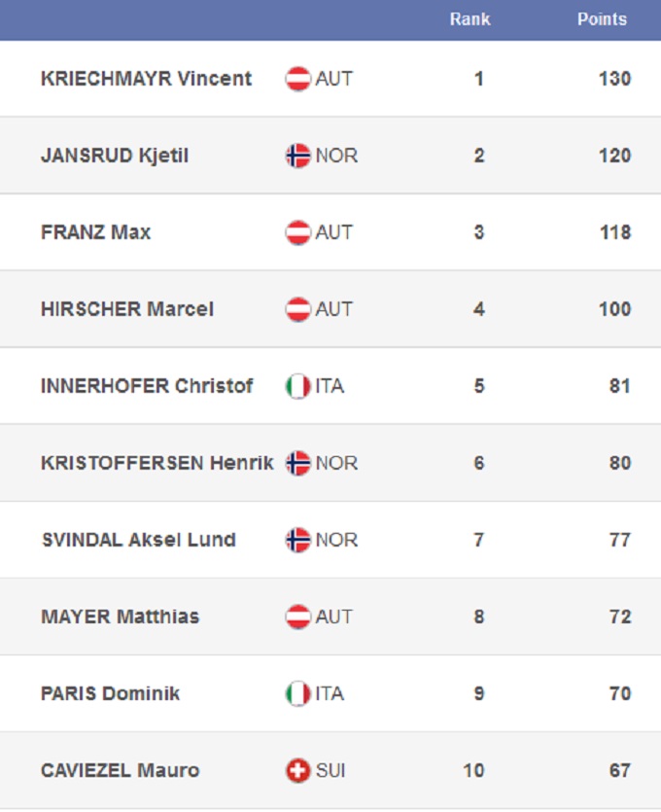Screen dimensions: 661x812
Task: Click the CAVIEZEL Mauro name
Action: (121, 771)
